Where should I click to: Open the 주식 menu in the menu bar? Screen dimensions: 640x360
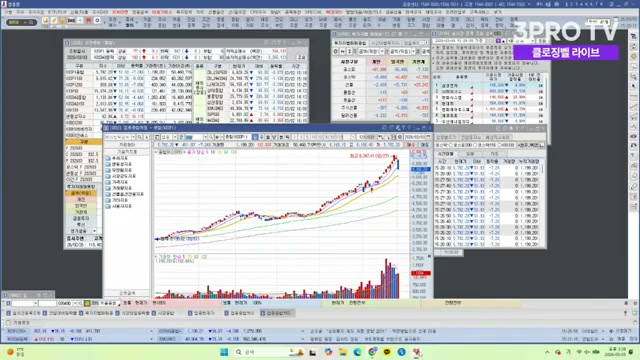tap(20, 12)
